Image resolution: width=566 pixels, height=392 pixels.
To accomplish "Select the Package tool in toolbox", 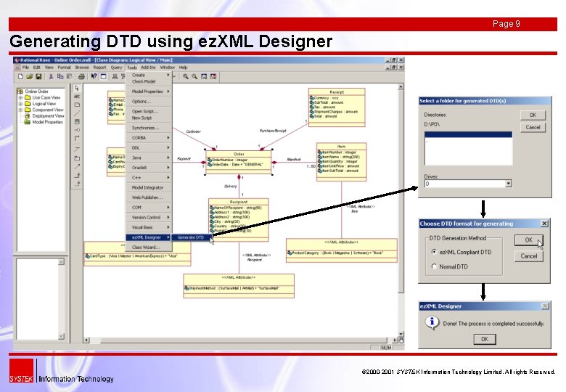I will (x=77, y=158).
